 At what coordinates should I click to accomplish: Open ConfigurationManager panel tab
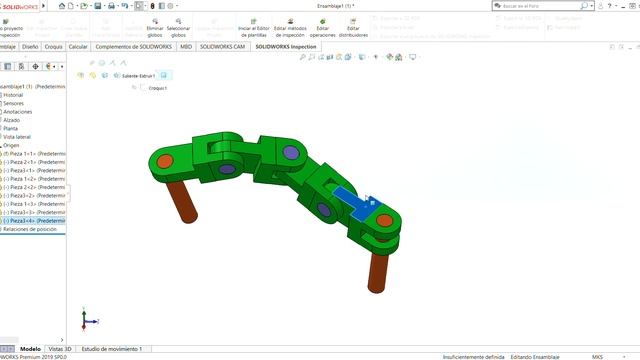point(21,66)
